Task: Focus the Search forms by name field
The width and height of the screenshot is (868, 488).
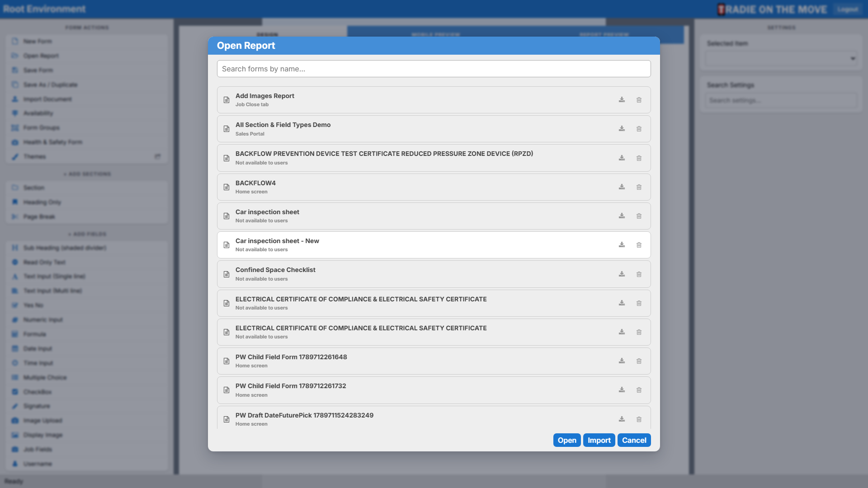Action: [434, 69]
